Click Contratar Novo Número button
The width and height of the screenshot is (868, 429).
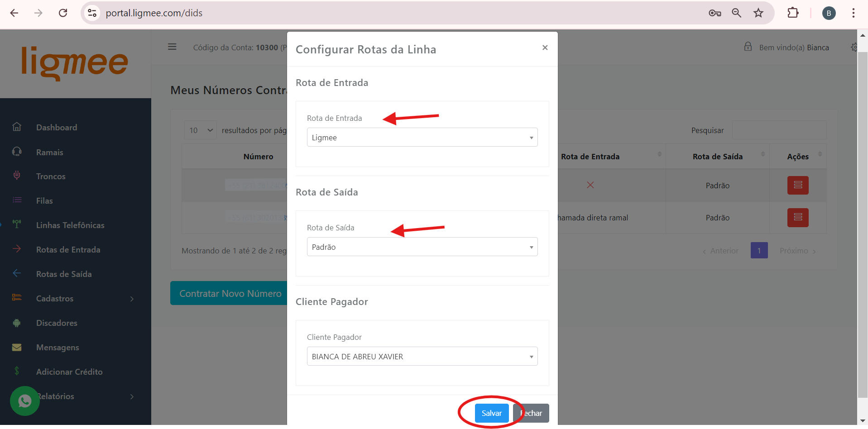229,294
